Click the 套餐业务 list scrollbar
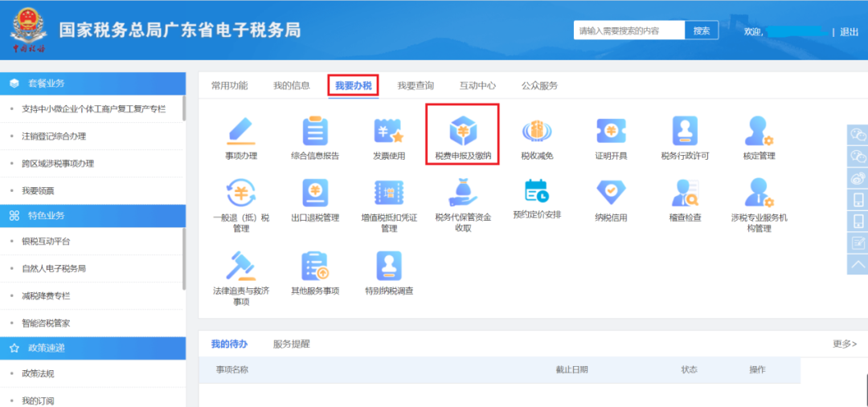Viewport: 868px width, 407px height. 184,108
